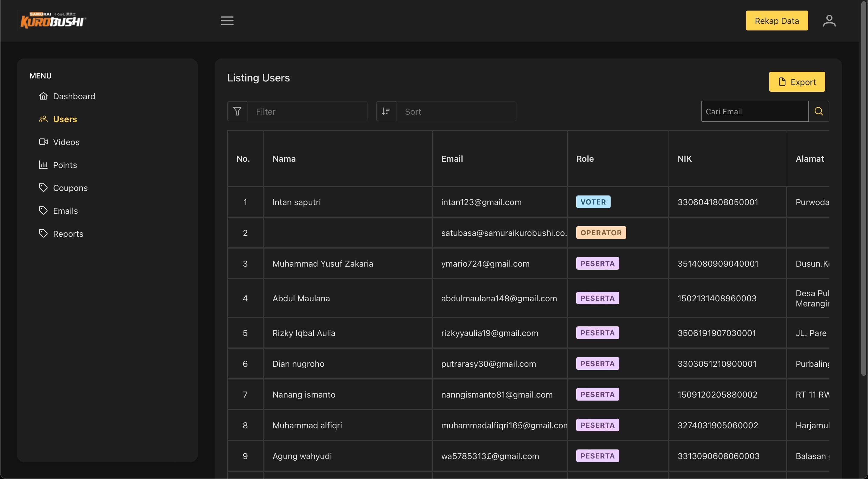The image size is (868, 479).
Task: Click PESERTA badge for Nanang ismanto
Action: [x=597, y=394]
